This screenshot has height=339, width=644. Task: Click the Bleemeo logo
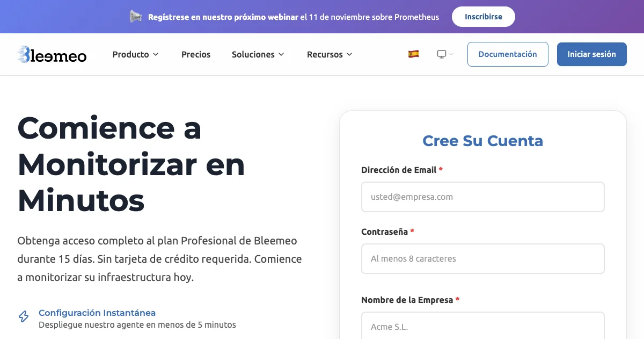(52, 54)
